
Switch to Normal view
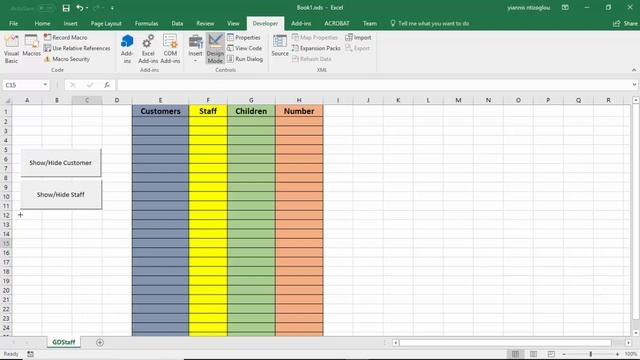[x=516, y=354]
